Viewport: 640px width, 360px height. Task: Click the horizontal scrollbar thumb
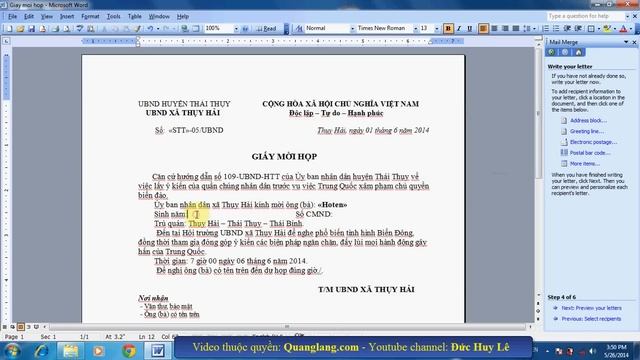(x=287, y=327)
